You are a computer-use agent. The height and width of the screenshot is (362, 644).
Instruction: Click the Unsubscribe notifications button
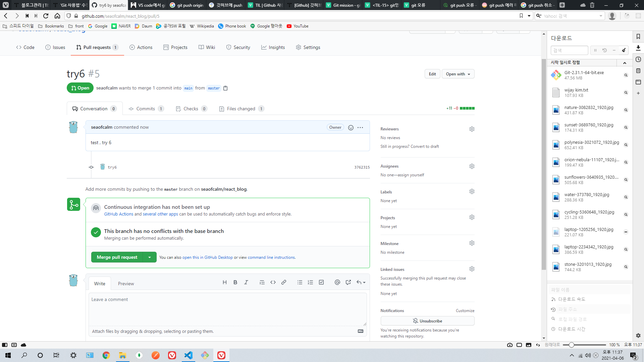coord(427,321)
